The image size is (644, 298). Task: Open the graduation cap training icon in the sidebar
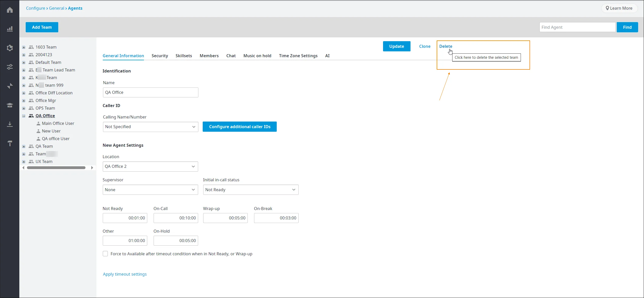tap(10, 105)
